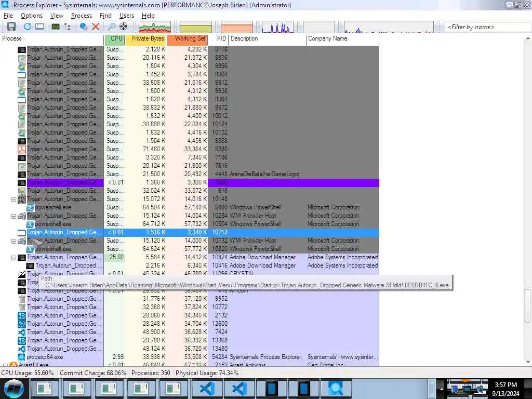
Task: Click the powershell icon of PID 10820 row
Action: click(30, 249)
